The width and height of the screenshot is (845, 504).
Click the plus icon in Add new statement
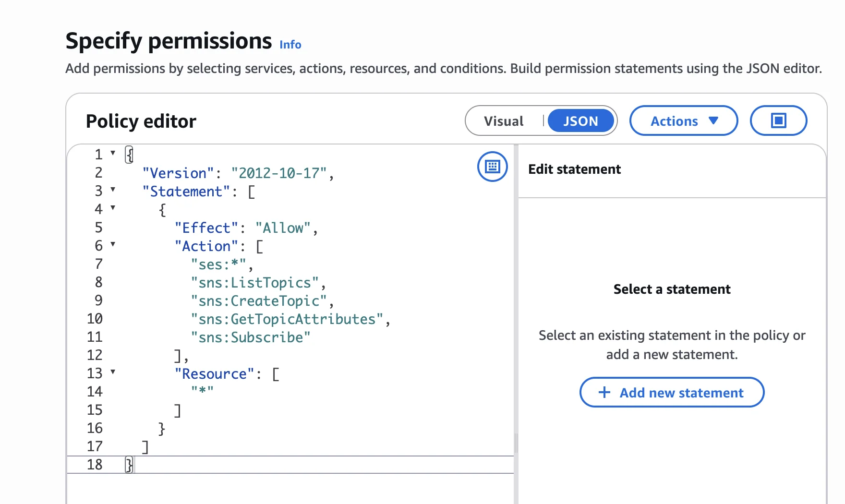point(604,392)
